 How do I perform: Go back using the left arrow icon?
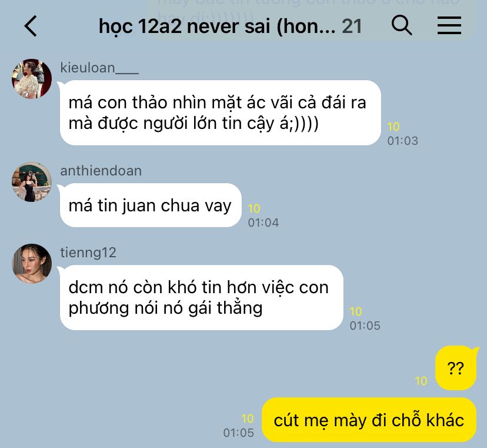coord(31,26)
